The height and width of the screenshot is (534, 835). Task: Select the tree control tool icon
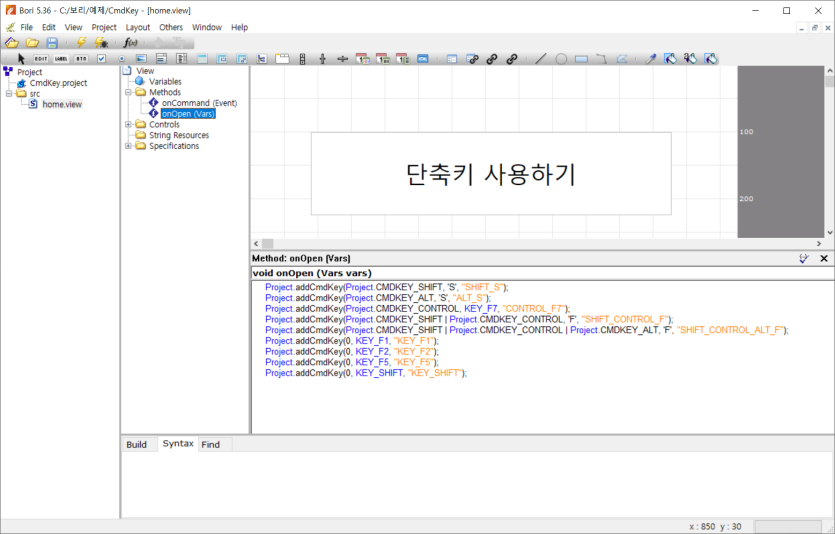click(x=261, y=59)
